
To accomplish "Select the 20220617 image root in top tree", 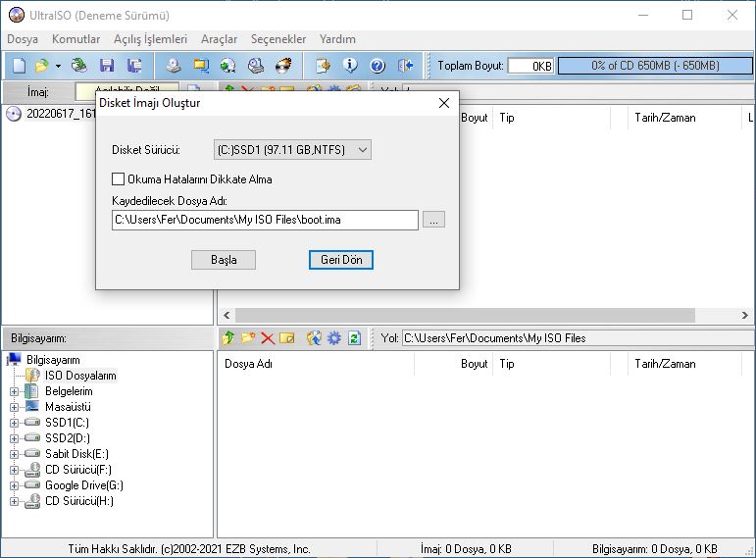I will point(61,114).
